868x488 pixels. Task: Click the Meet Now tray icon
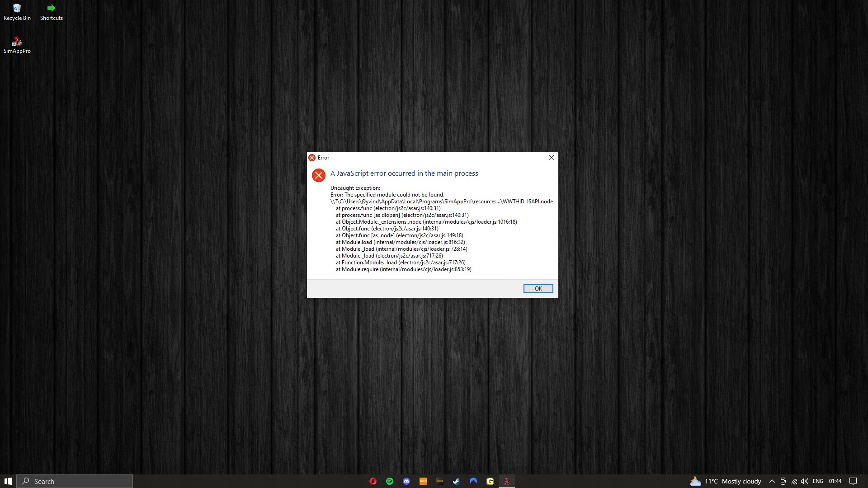coord(783,481)
